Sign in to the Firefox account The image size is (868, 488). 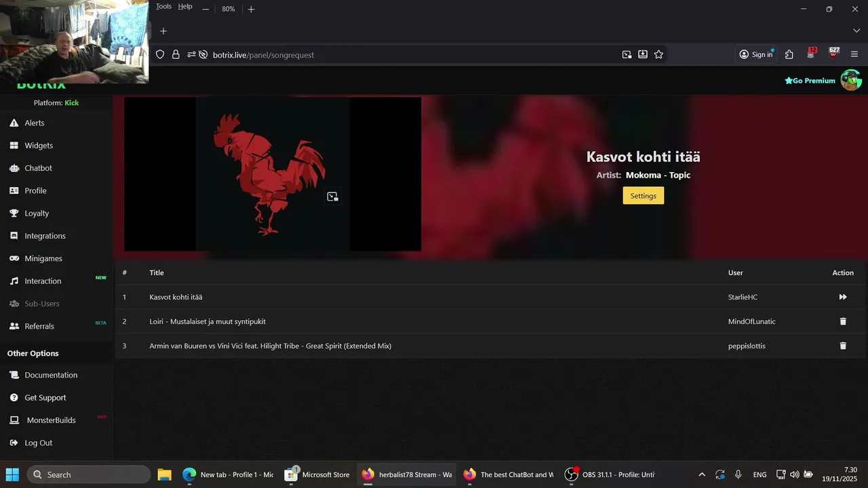(756, 54)
